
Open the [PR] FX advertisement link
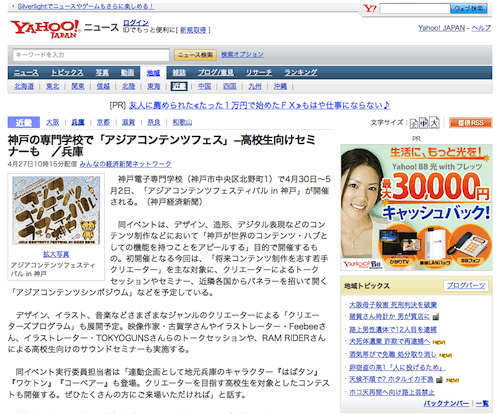[x=260, y=105]
